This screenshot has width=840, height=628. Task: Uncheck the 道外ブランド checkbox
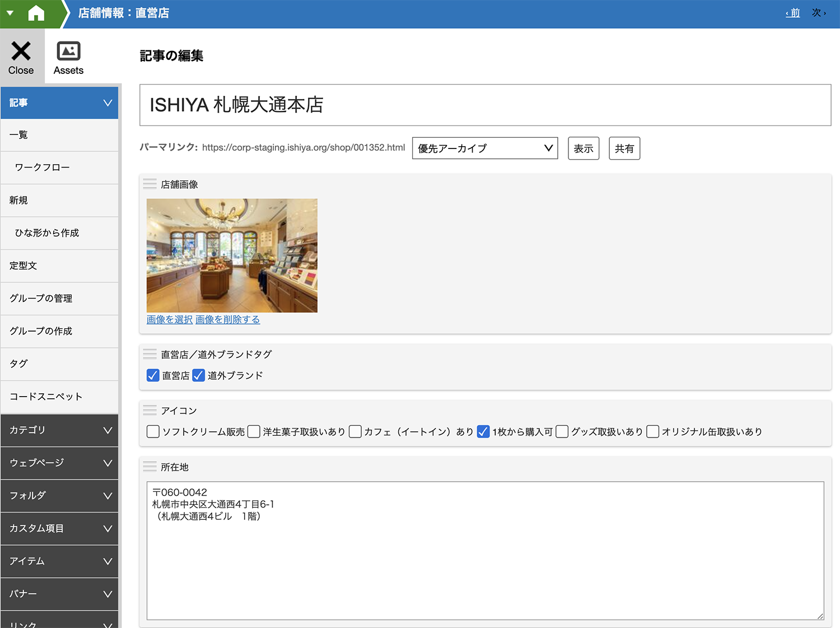coord(198,375)
